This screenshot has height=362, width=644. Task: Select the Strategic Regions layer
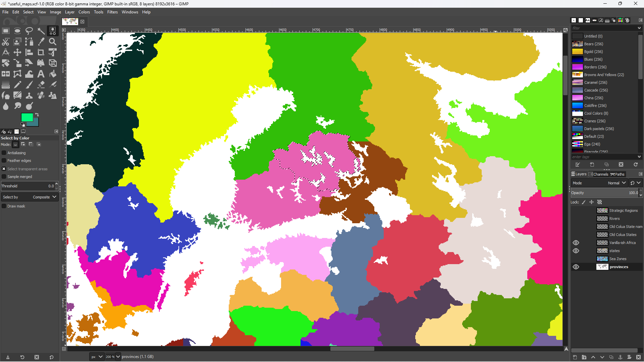click(623, 210)
